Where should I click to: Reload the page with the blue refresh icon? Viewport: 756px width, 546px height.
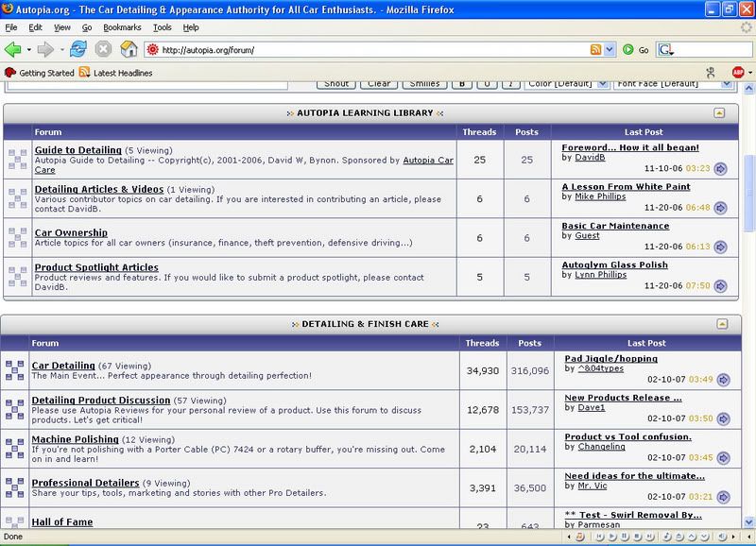pos(78,49)
